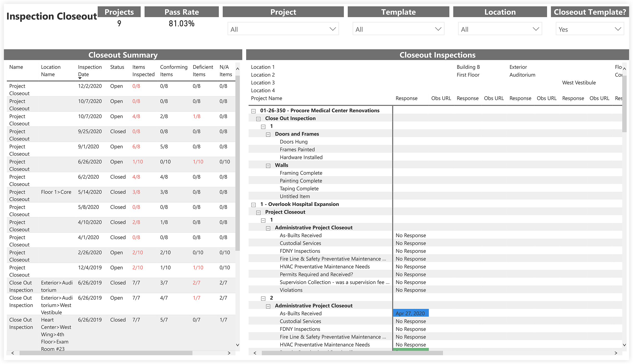This screenshot has width=633, height=364.
Task: Open the Project filter dropdown
Action: 283,29
